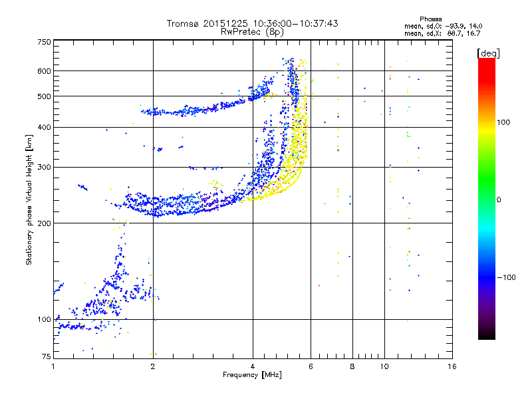Select the RwPretec (8p) subtitle
The width and height of the screenshot is (532, 399).
252,32
